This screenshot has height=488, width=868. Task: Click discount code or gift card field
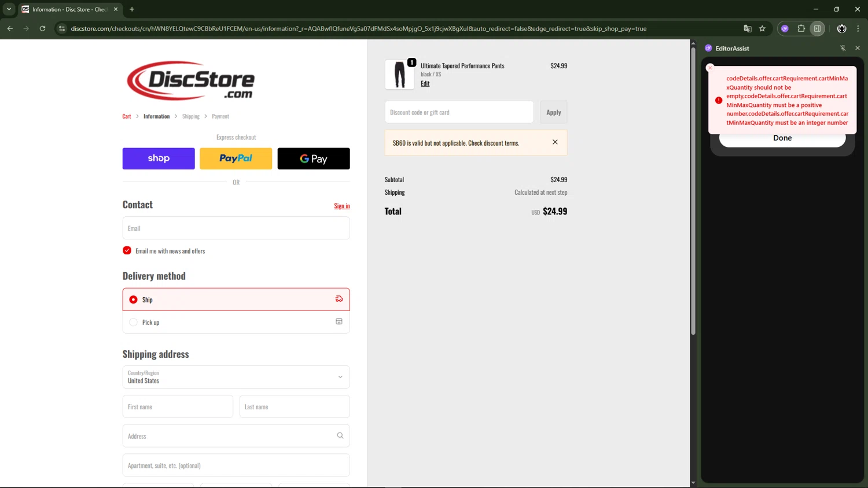coord(459,112)
